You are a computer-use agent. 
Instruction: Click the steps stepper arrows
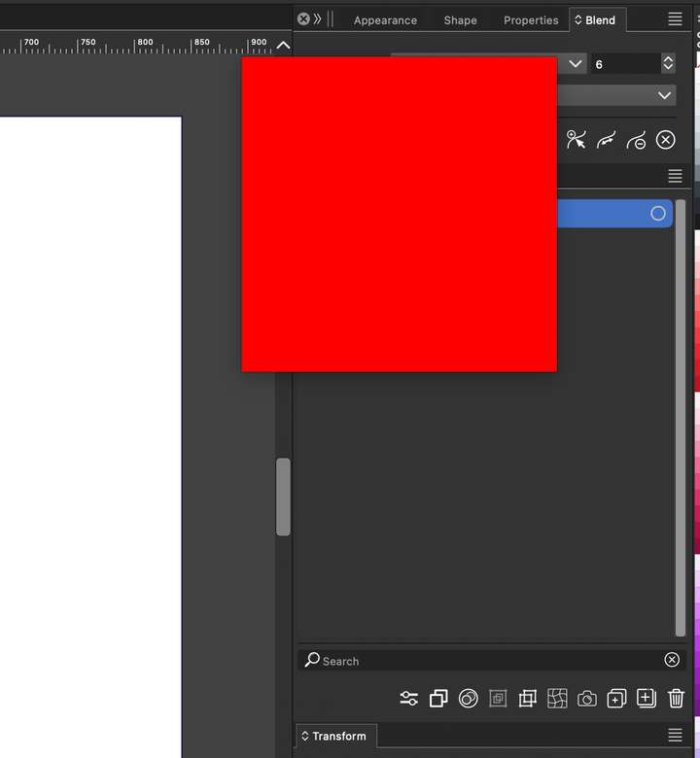pos(668,63)
